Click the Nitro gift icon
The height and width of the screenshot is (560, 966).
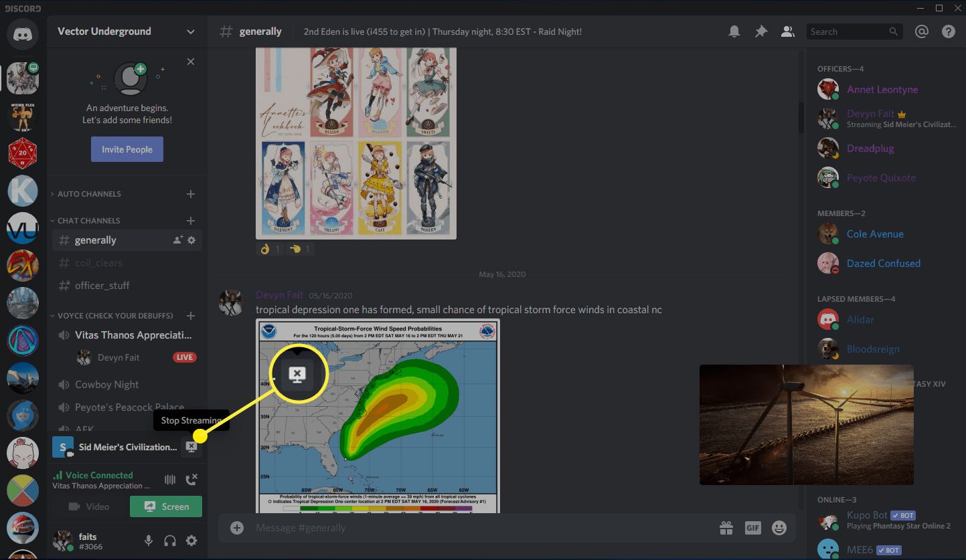(726, 528)
